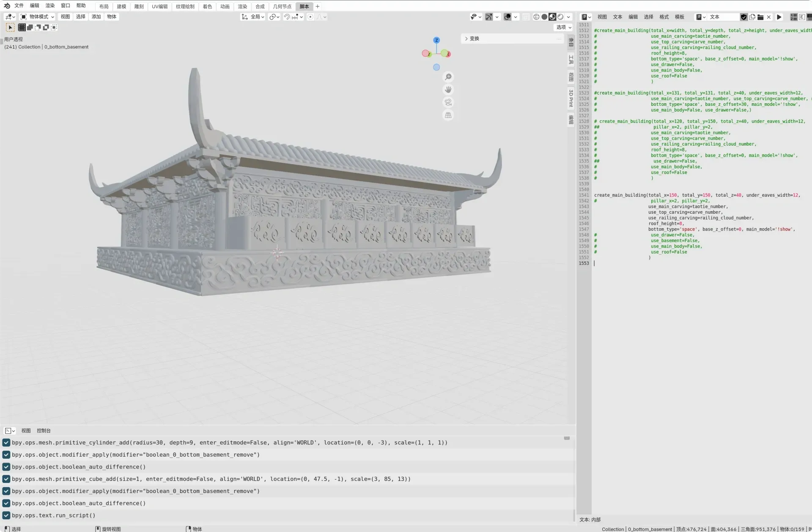Open the 模板 menu in text editor
812x532 pixels.
pyautogui.click(x=680, y=17)
